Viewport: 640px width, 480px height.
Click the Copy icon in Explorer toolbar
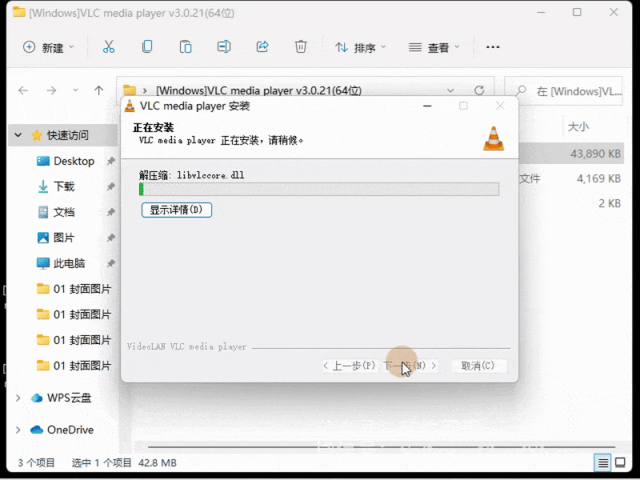tap(147, 47)
